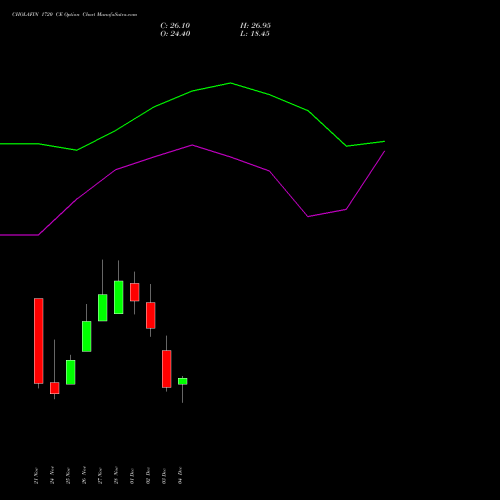Click the high value H: 26.95
Viewport: 500px width, 500px height.
coord(255,26)
